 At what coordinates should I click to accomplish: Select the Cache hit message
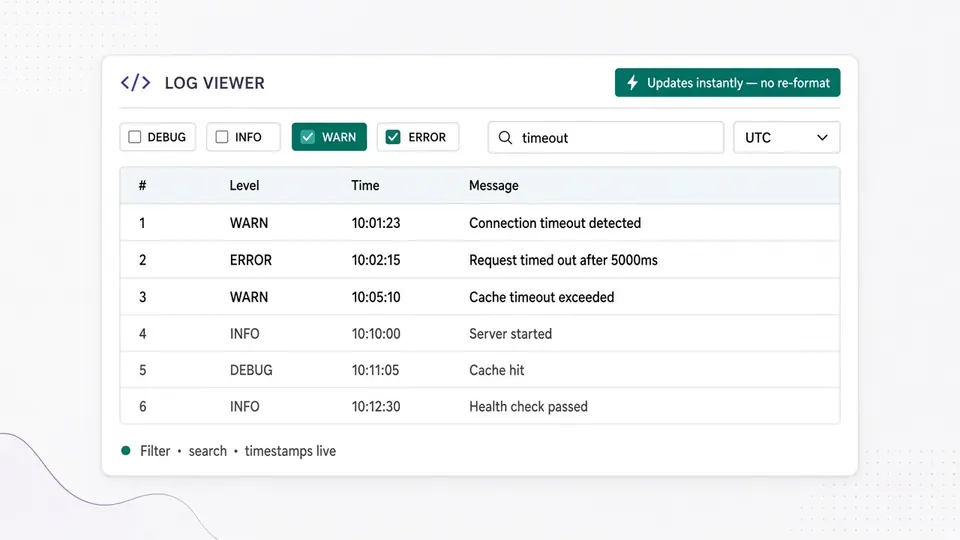497,370
